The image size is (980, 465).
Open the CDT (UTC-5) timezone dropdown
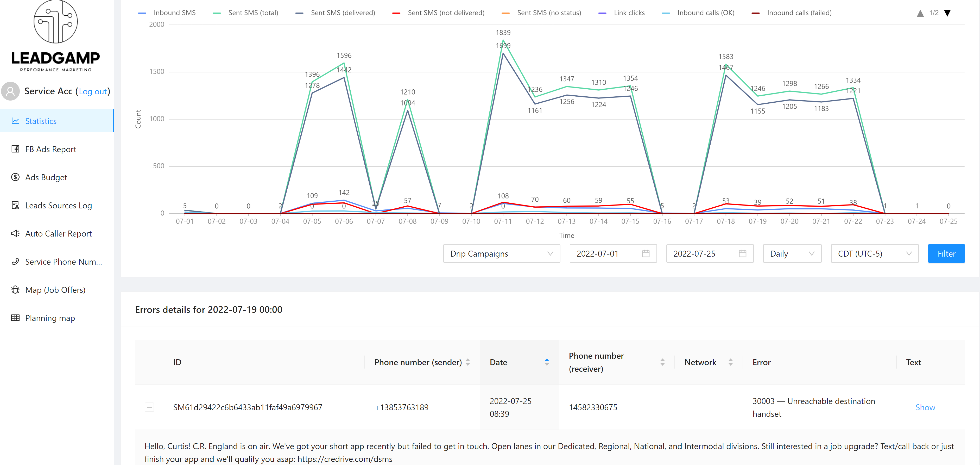pos(874,254)
